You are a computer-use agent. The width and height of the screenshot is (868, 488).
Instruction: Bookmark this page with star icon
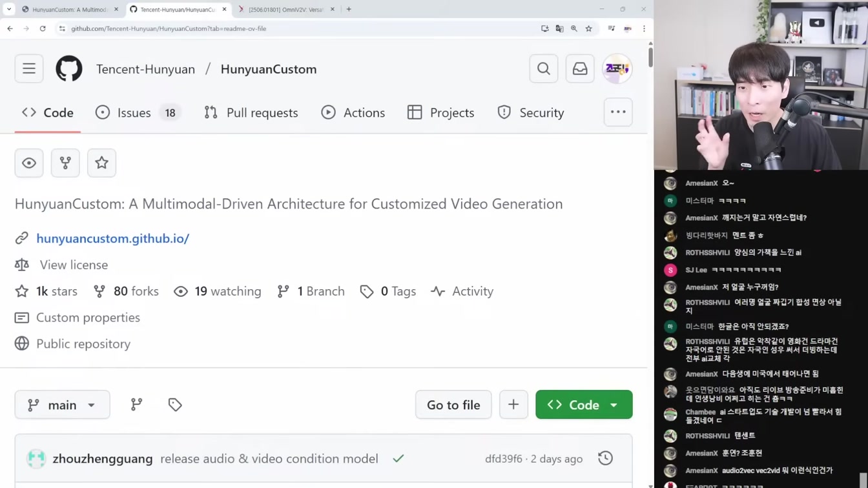[x=589, y=28]
